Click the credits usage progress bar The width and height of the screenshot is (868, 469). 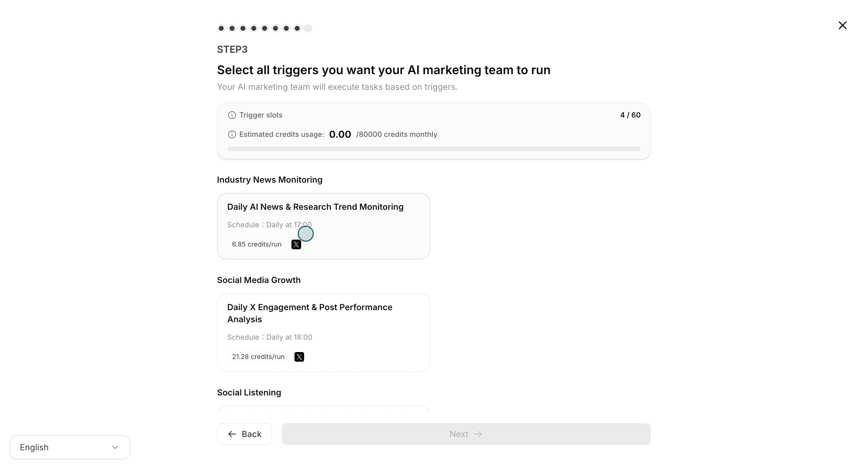tap(433, 149)
